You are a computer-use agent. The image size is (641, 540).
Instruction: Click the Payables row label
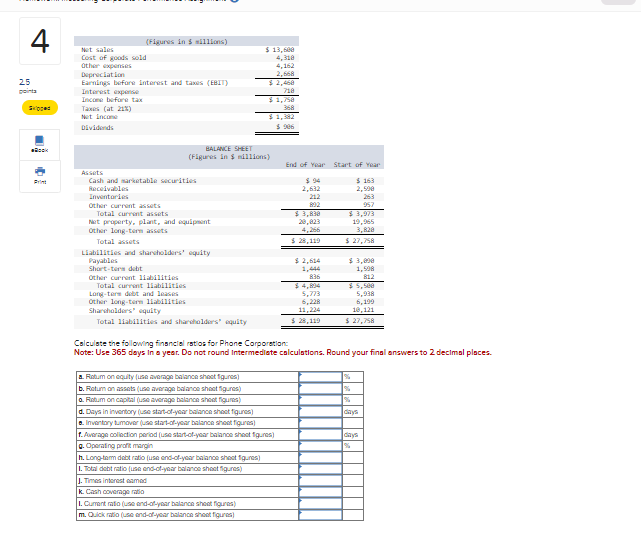(103, 260)
